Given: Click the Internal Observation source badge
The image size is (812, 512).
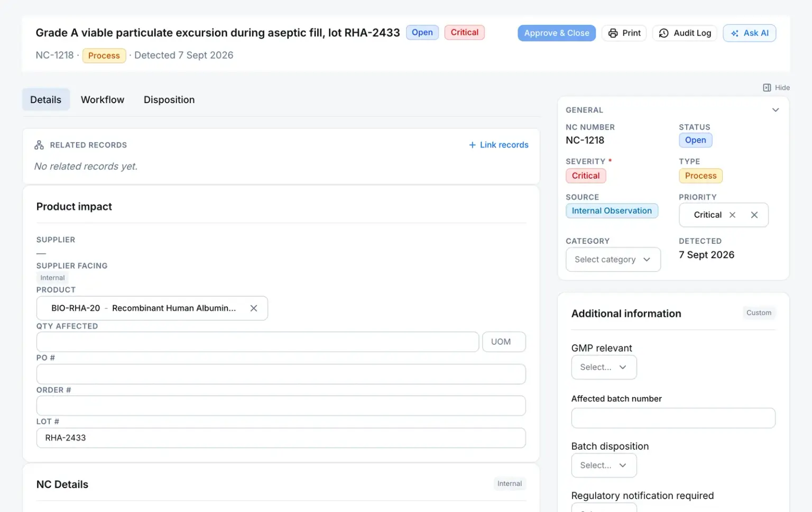Looking at the screenshot, I should (612, 211).
